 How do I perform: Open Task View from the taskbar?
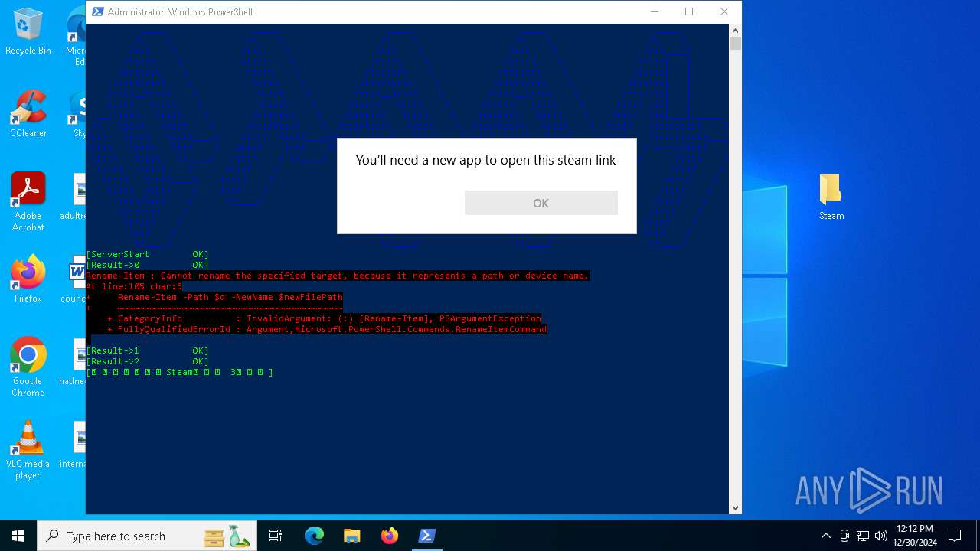click(x=276, y=536)
